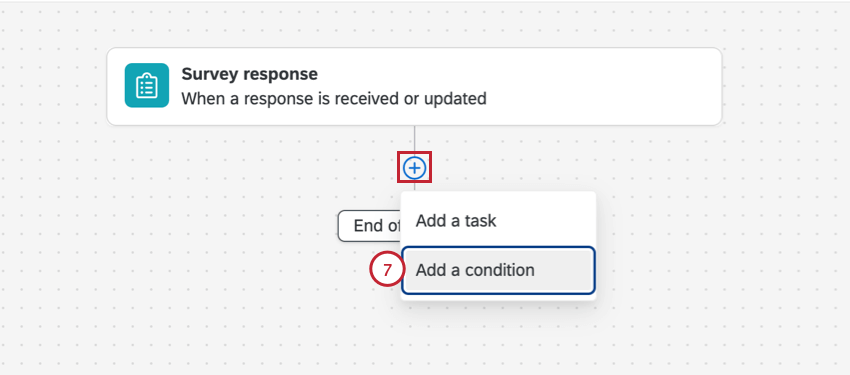Click the Survey response bold title
This screenshot has height=375, width=850.
coord(249,74)
